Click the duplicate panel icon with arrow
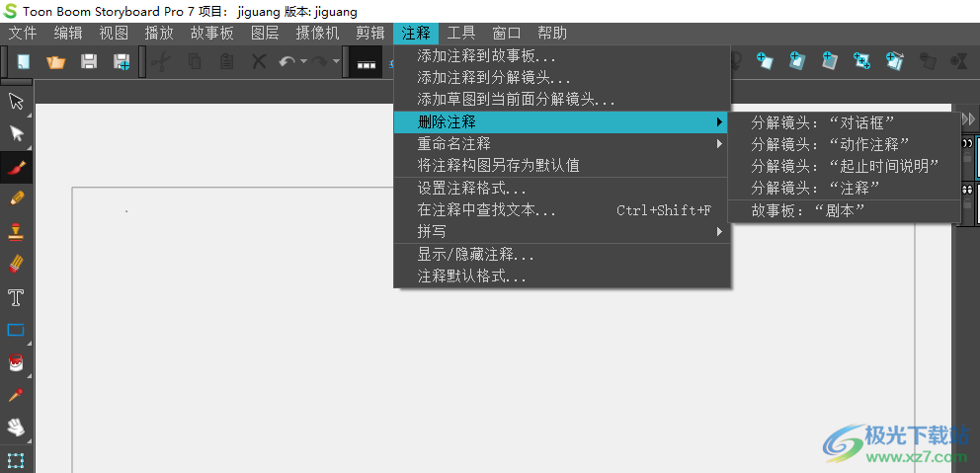Image resolution: width=980 pixels, height=473 pixels. click(894, 60)
